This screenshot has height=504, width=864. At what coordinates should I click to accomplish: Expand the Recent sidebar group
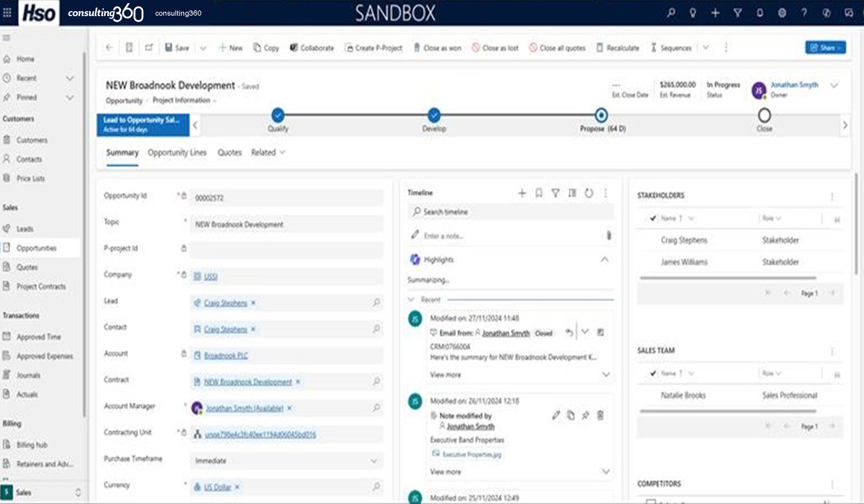tap(70, 78)
